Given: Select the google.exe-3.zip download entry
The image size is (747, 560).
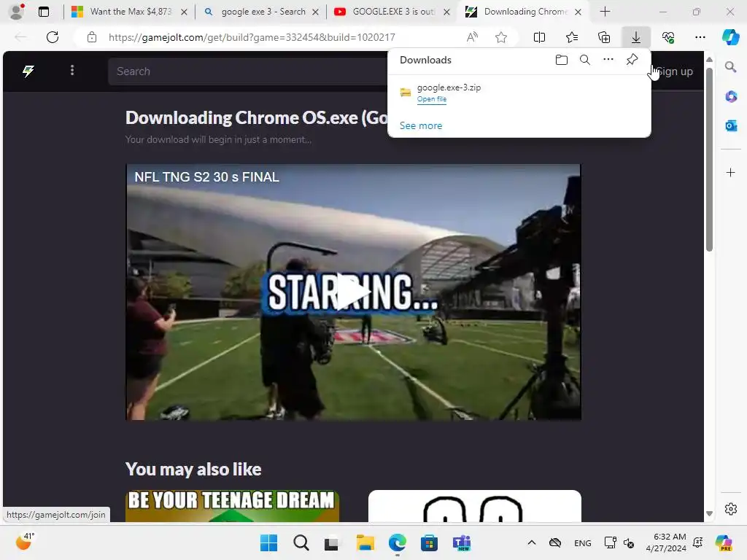Looking at the screenshot, I should [x=519, y=93].
